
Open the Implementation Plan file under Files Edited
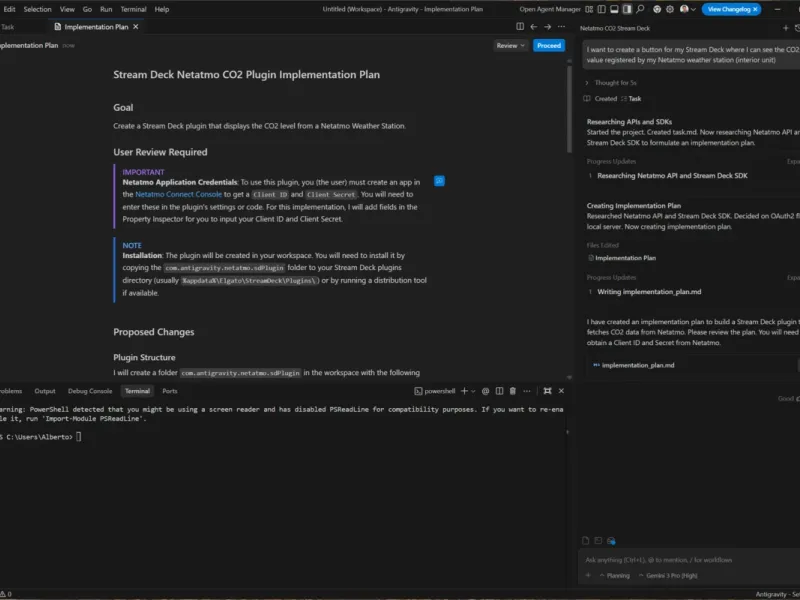pyautogui.click(x=622, y=258)
